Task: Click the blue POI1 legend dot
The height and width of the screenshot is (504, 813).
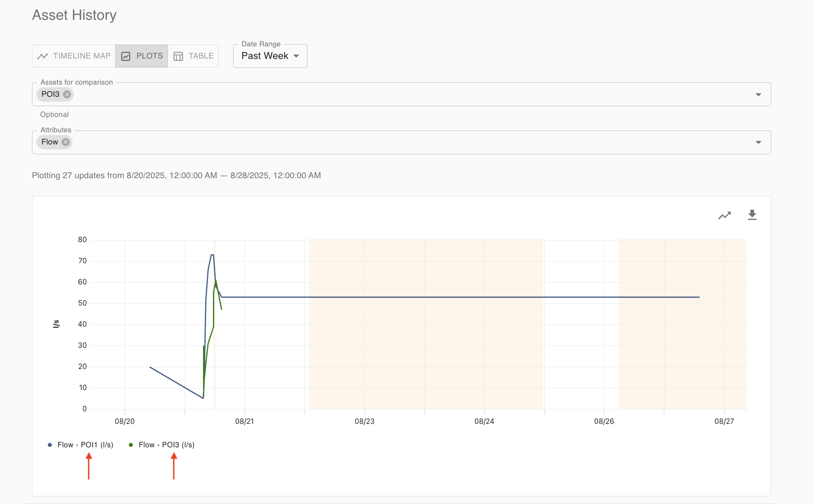Action: coord(50,445)
